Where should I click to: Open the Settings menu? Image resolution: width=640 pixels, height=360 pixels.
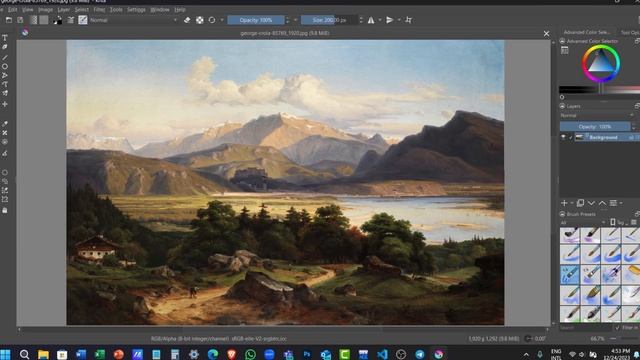[x=136, y=9]
